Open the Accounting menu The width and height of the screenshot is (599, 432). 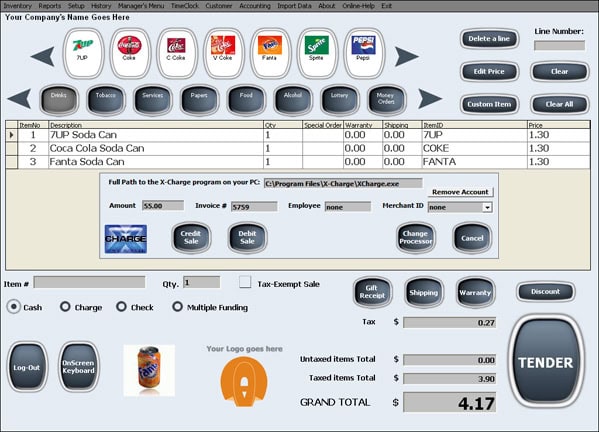[255, 6]
